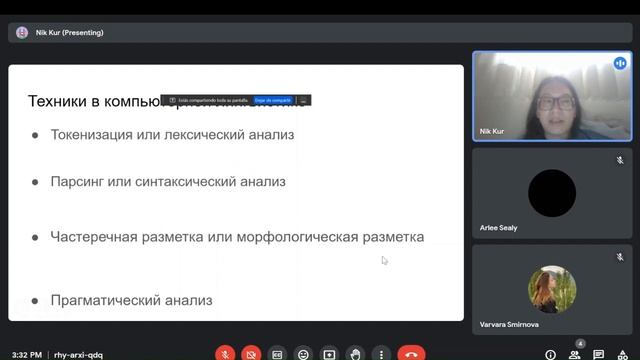The image size is (640, 360).
Task: Turn on the camera
Action: tap(251, 354)
